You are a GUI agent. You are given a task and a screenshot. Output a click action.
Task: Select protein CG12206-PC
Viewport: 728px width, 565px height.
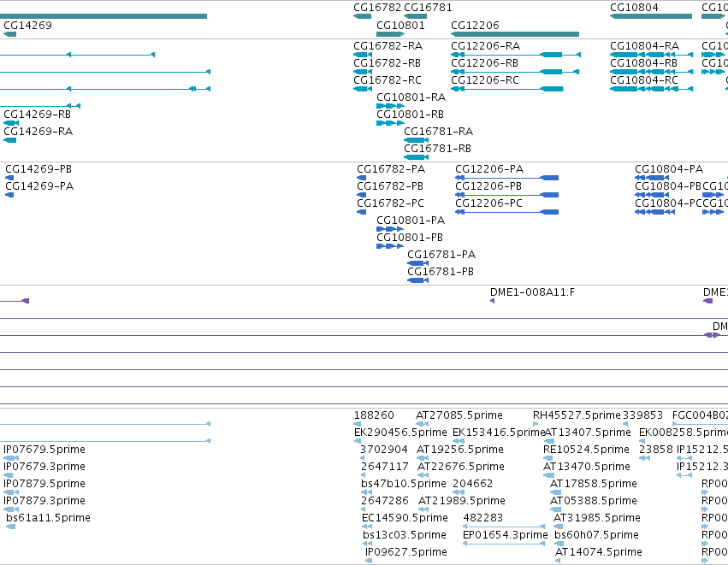tap(488, 203)
